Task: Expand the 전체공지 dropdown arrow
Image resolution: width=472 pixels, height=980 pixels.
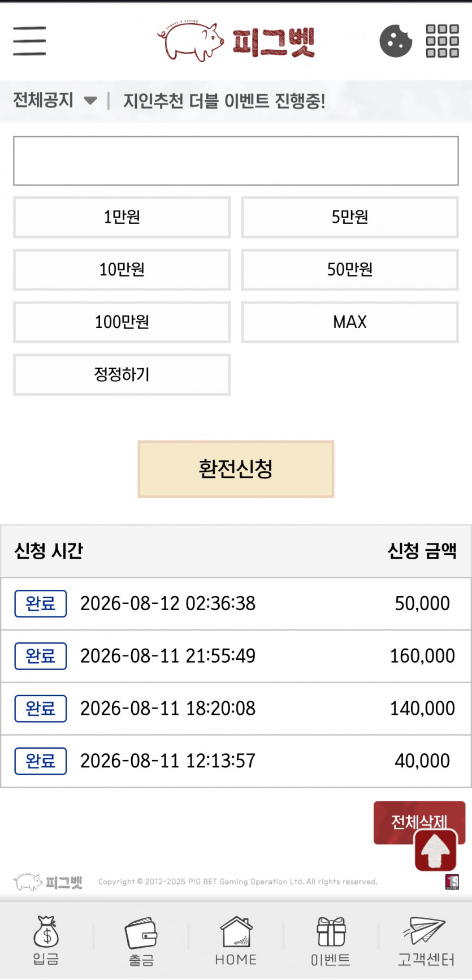Action: click(90, 101)
